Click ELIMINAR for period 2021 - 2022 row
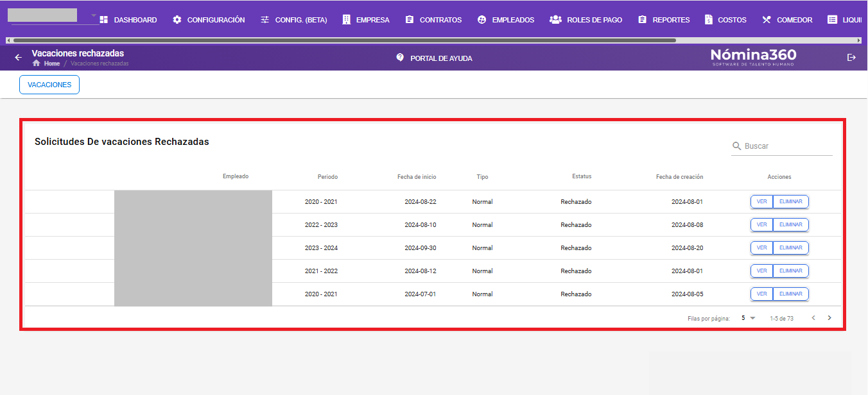 coord(791,271)
